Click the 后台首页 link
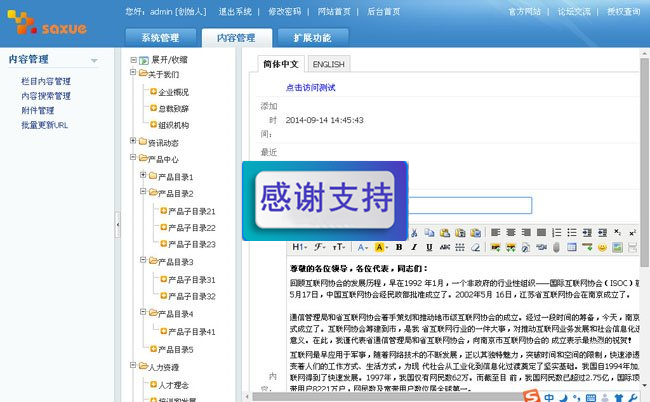This screenshot has height=402, width=650. [384, 12]
